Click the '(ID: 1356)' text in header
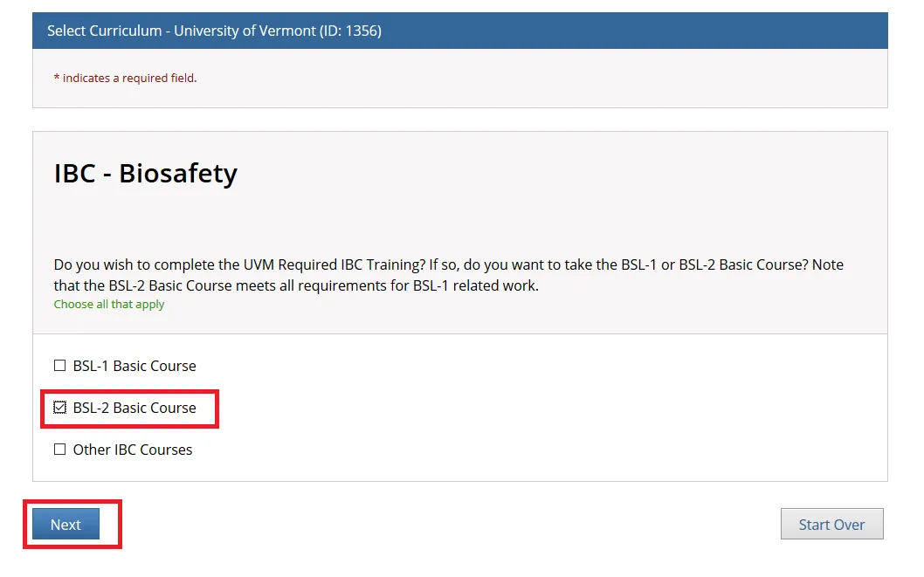Viewport: 924px width, 577px height. (350, 31)
